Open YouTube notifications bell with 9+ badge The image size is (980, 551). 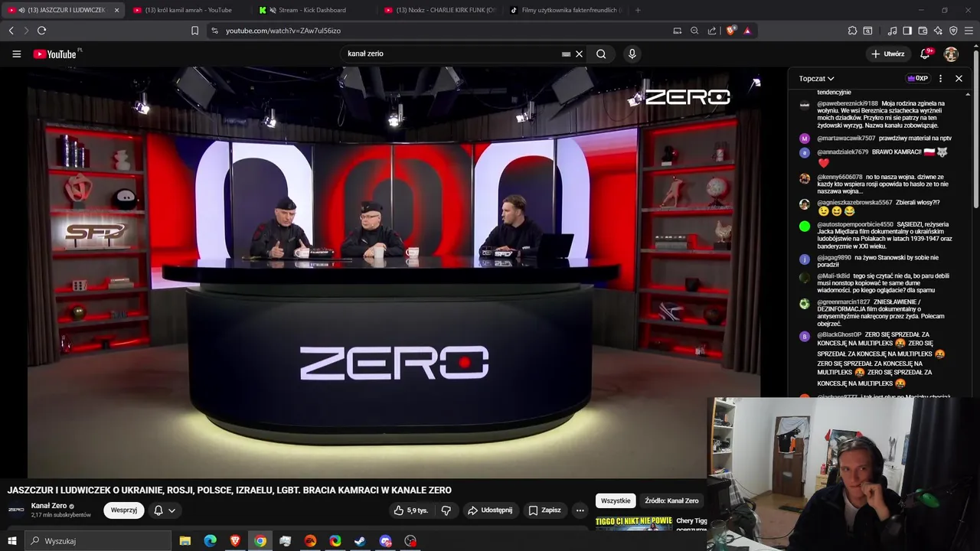(926, 54)
